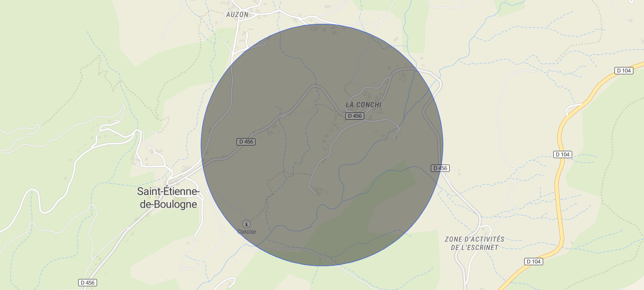Select the Saint-Étienne-de-Boulogne town label
The height and width of the screenshot is (290, 644).
click(168, 198)
